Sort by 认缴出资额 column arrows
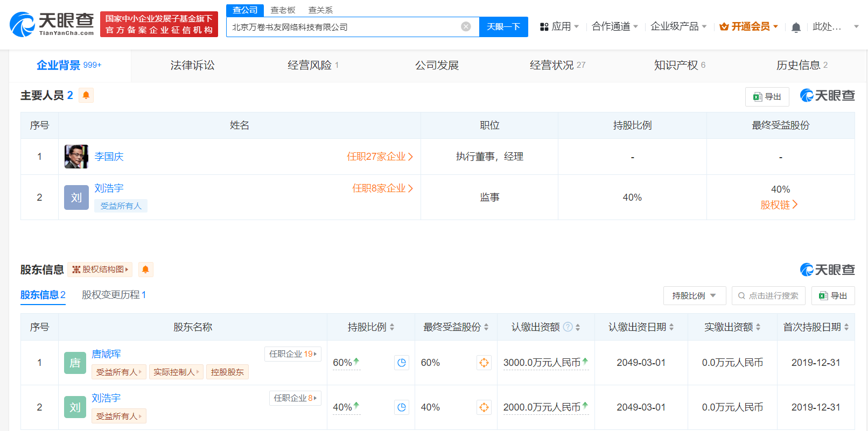Image resolution: width=868 pixels, height=431 pixels. (578, 327)
